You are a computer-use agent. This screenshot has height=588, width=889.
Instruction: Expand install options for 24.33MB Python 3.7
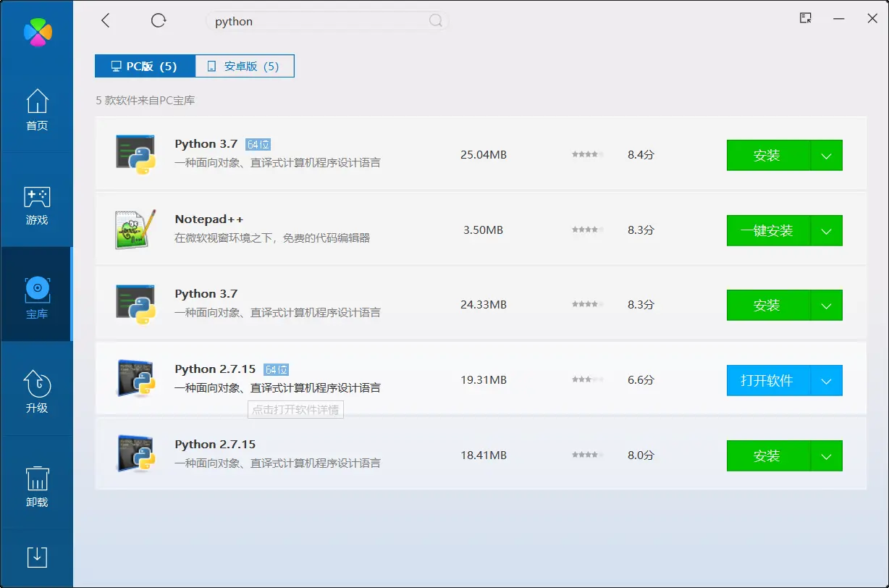point(827,305)
